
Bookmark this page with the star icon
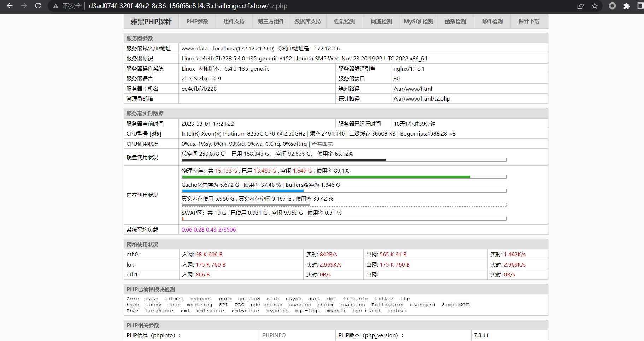[595, 6]
